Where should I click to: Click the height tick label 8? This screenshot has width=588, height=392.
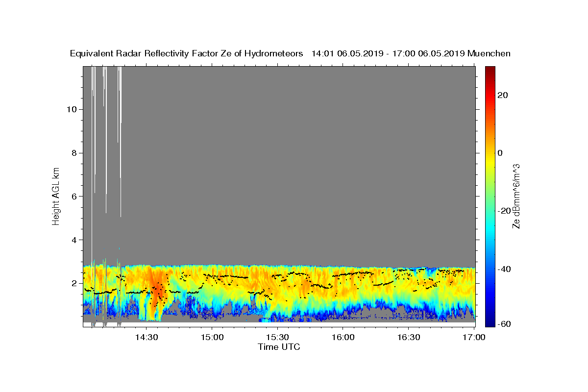coord(74,153)
